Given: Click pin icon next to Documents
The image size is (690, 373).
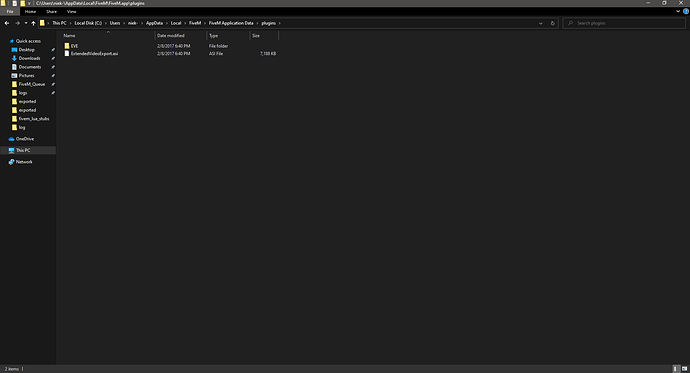Looking at the screenshot, I should (x=53, y=67).
